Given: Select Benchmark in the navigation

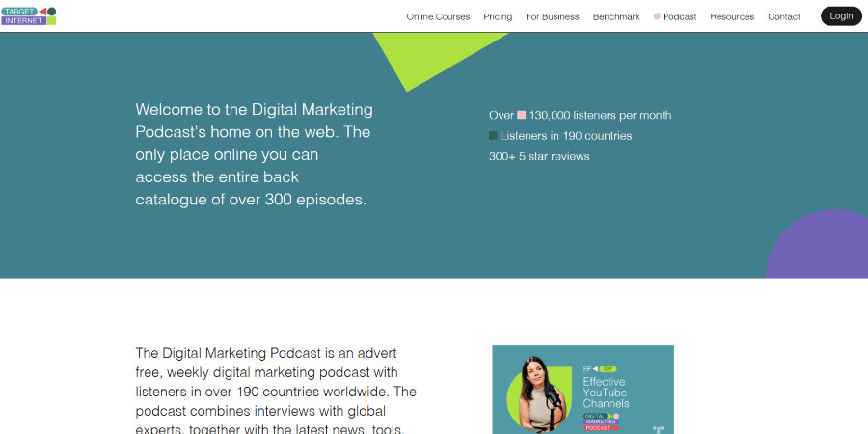Looking at the screenshot, I should coord(616,16).
